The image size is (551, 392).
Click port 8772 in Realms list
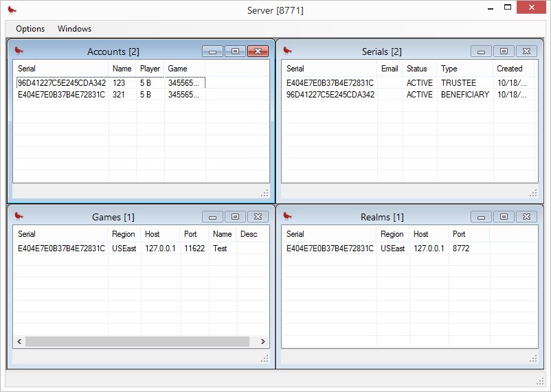(461, 249)
